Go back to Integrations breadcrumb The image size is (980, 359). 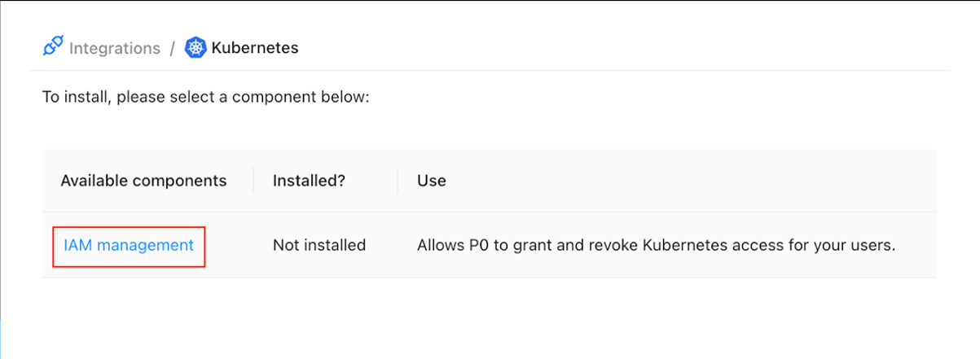(114, 48)
